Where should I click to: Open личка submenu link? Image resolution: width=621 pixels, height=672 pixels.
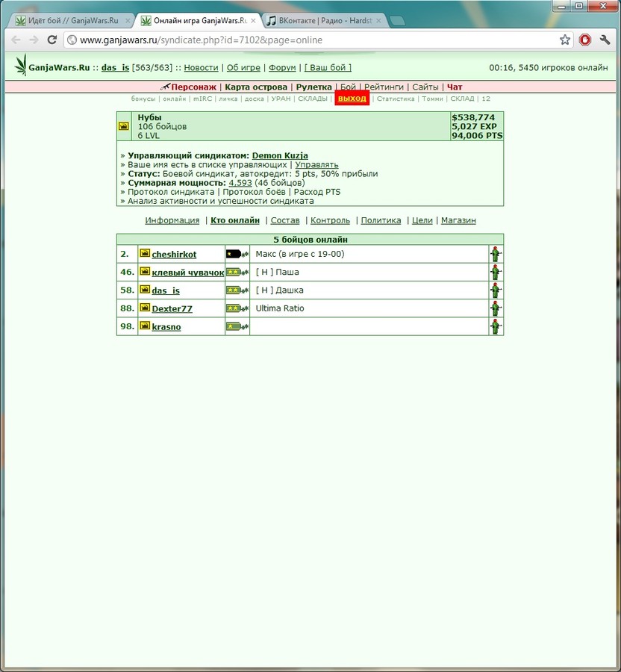(x=228, y=99)
